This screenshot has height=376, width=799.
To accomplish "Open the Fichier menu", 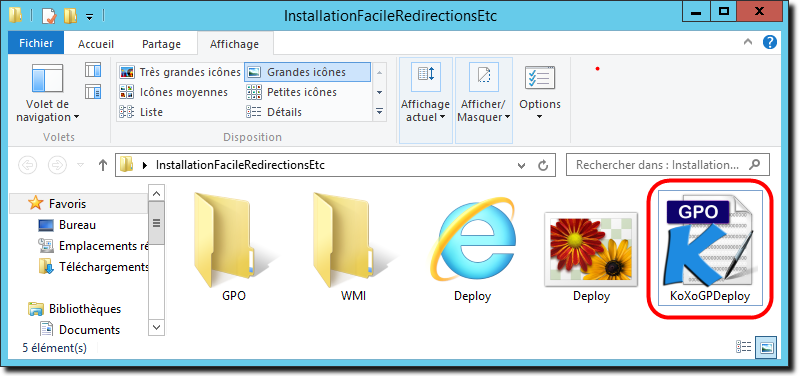I will coord(36,44).
